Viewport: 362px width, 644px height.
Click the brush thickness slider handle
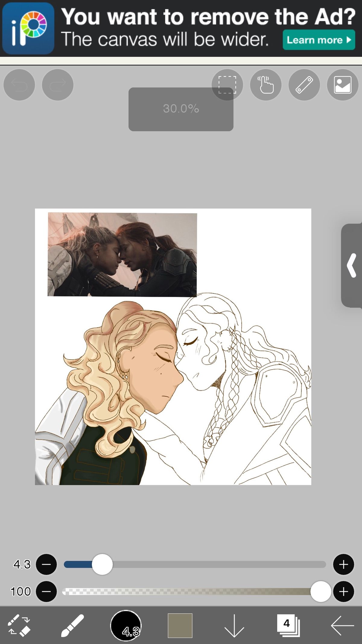[102, 564]
